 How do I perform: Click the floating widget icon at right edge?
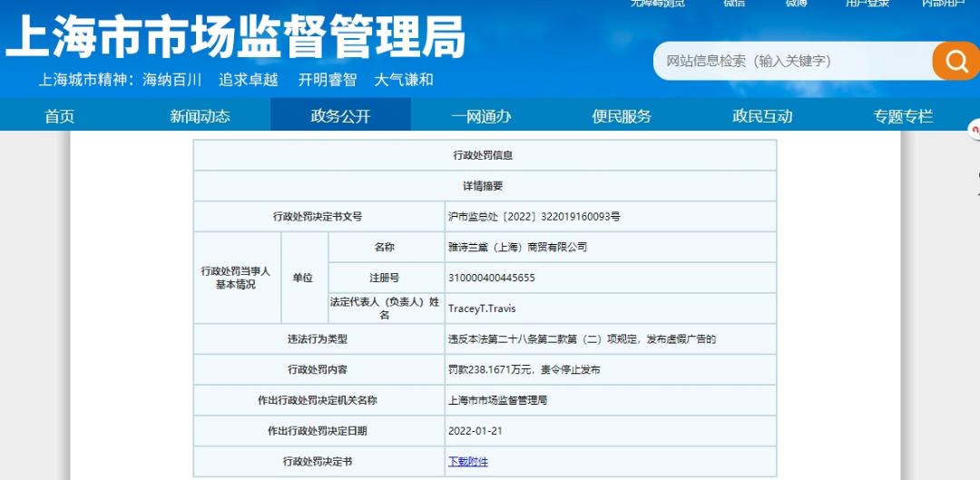975,132
